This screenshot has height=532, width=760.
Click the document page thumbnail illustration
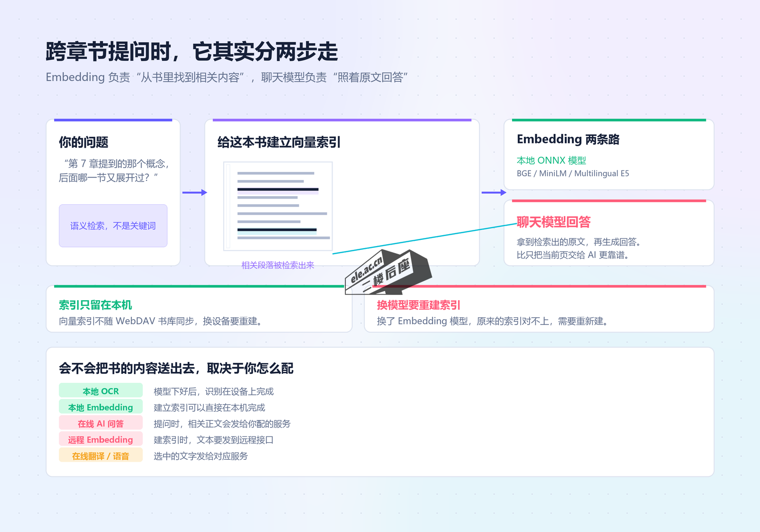click(278, 206)
